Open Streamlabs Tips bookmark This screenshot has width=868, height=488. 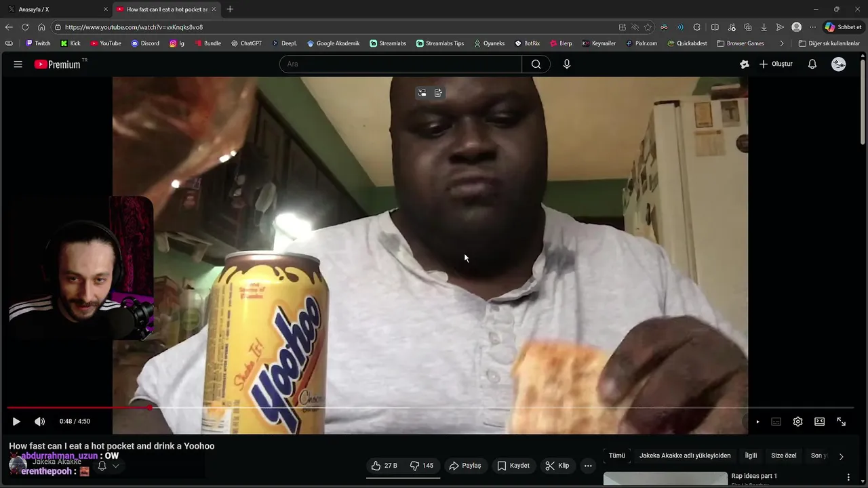pyautogui.click(x=440, y=43)
